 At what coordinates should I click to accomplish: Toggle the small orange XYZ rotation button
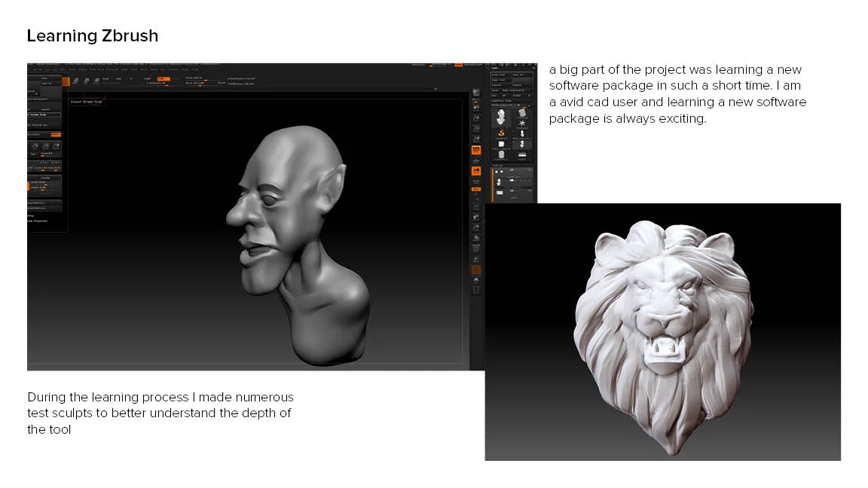coord(476,189)
